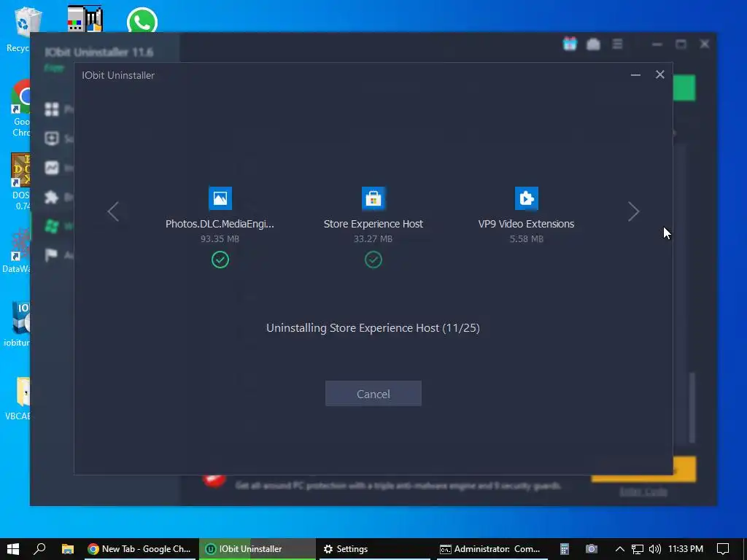Viewport: 747px width, 560px height.
Task: Select the Store Experience Host icon
Action: coord(373,198)
